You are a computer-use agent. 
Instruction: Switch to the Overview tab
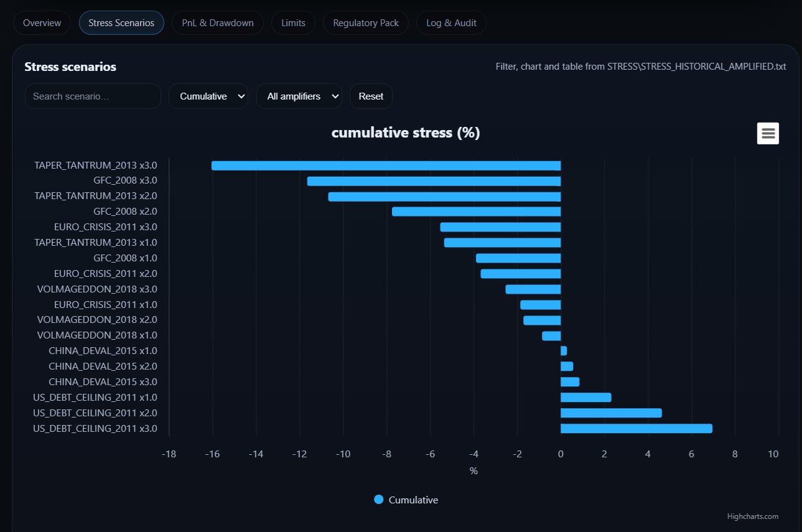pos(42,23)
